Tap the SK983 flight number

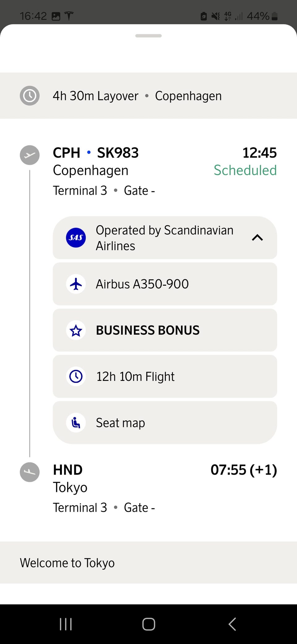pos(118,153)
